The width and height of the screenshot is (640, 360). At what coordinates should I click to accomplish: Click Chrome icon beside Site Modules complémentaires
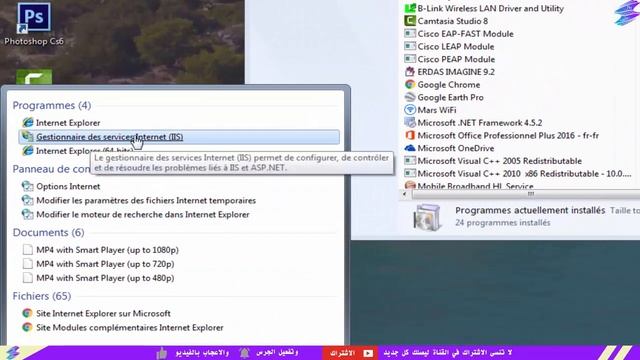27,327
